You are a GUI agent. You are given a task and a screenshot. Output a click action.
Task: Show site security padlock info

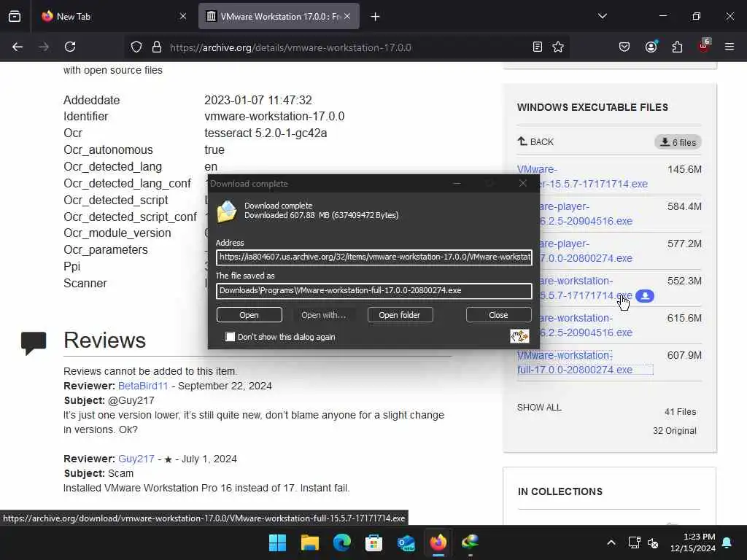[x=157, y=47]
